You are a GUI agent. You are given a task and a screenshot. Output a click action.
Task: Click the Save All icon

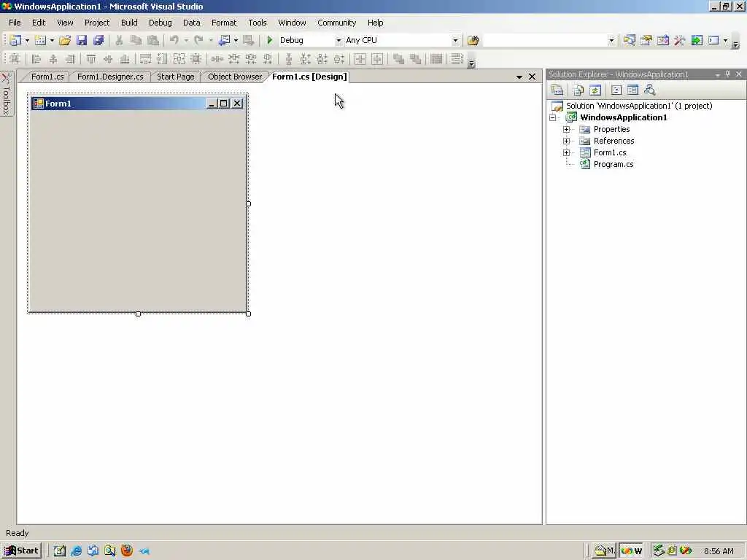click(x=98, y=41)
